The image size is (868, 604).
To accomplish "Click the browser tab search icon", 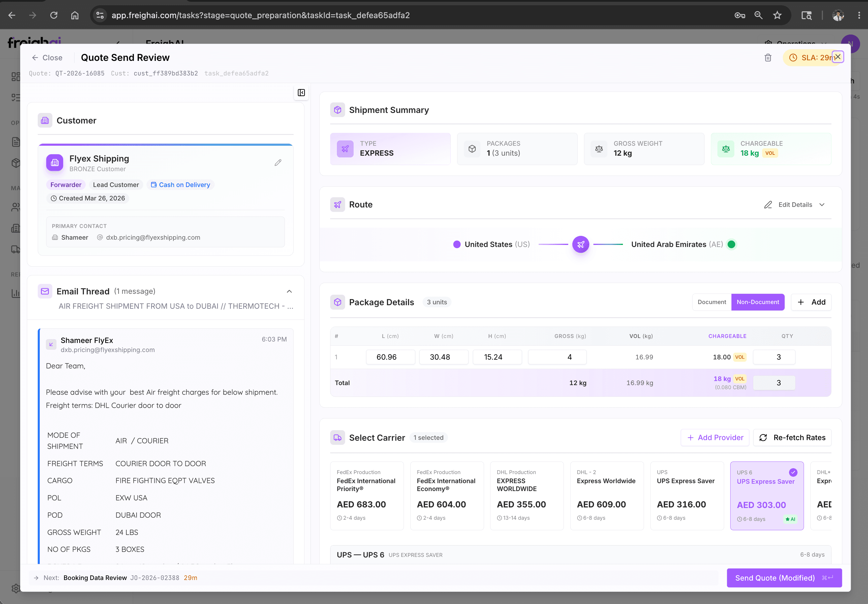I will coord(806,15).
